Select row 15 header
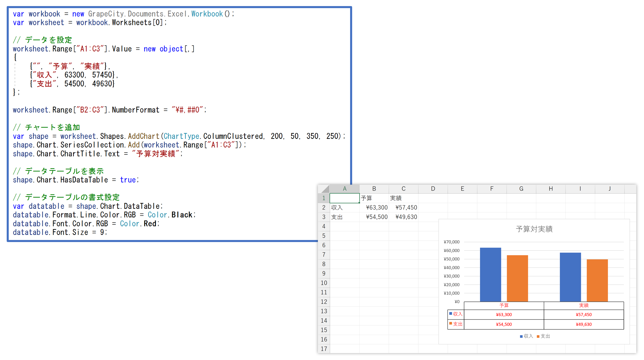Viewport: 644px width, 360px height. (324, 330)
